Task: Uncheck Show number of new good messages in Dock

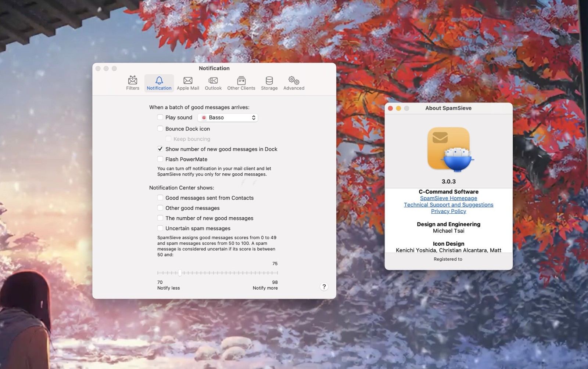Action: coord(160,149)
